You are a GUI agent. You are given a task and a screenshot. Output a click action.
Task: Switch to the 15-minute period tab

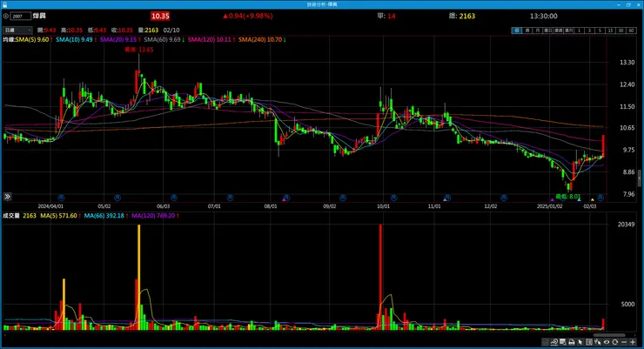click(610, 30)
